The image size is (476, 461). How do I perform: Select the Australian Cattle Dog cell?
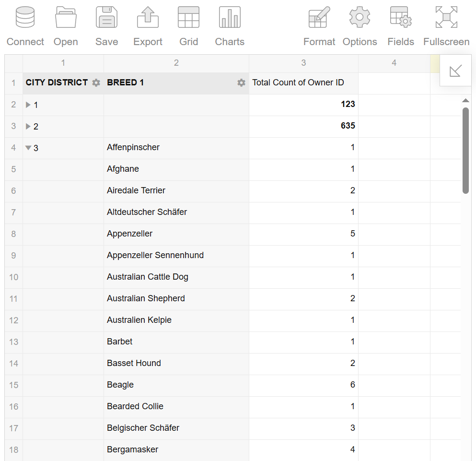(x=176, y=277)
